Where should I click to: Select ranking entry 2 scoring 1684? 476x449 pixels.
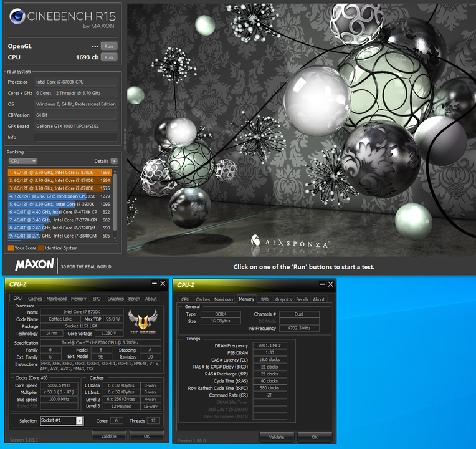pos(60,180)
